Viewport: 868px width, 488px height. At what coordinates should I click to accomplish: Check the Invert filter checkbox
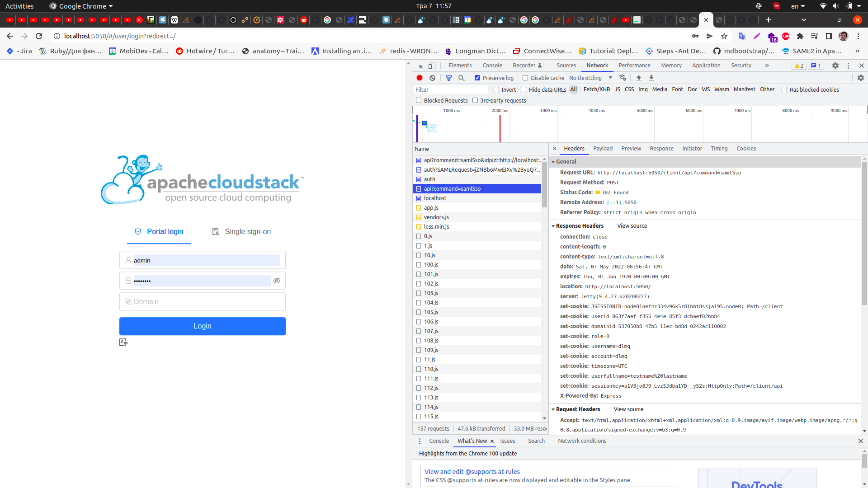pos(496,89)
